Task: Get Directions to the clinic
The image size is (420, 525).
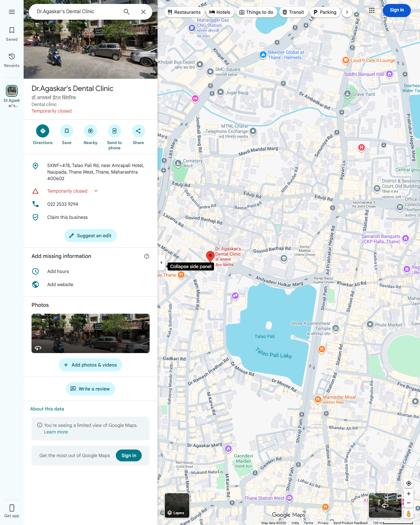Action: coord(43,135)
